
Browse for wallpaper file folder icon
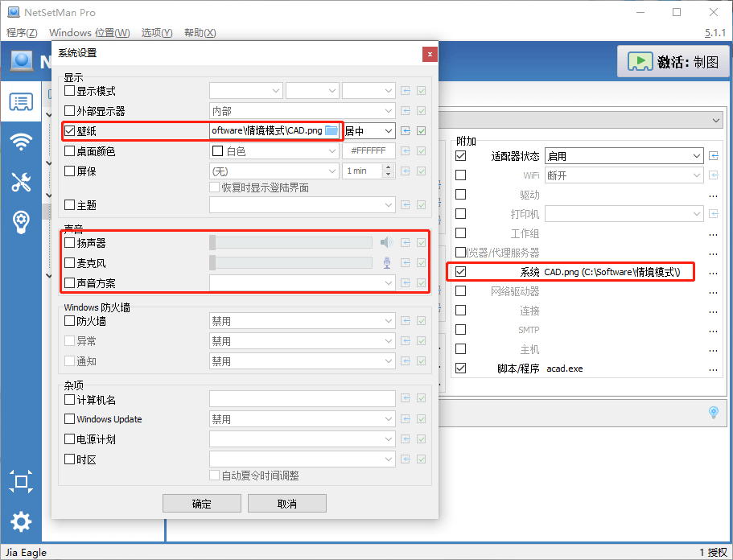pos(331,131)
